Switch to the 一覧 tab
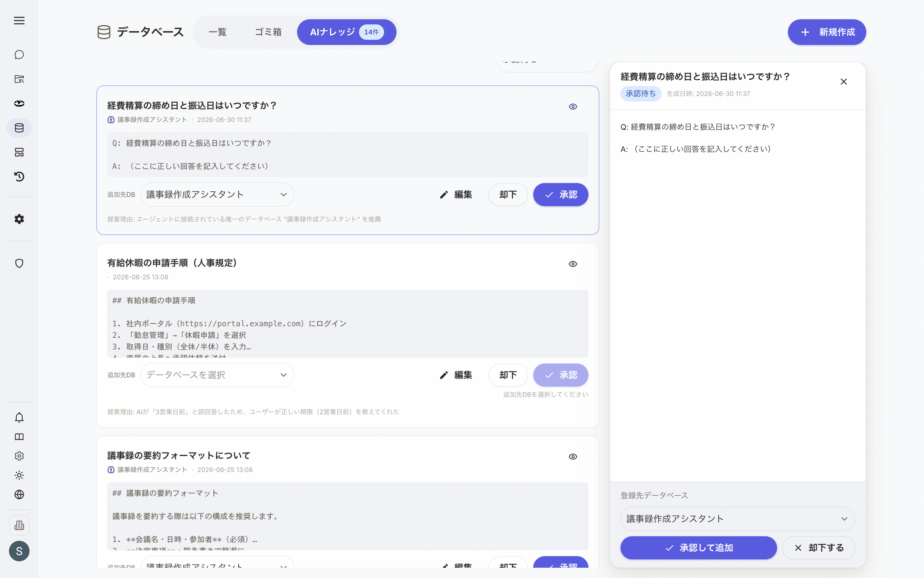The width and height of the screenshot is (924, 578). [218, 32]
